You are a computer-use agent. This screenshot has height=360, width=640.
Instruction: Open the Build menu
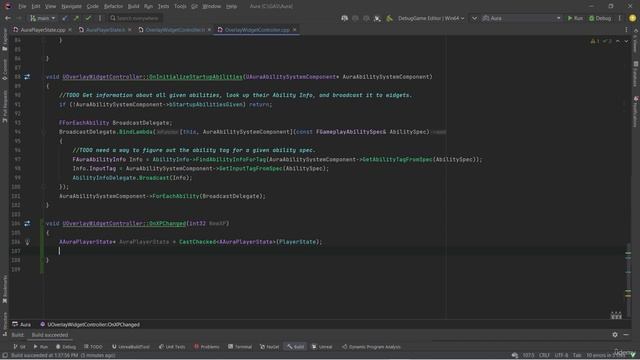click(133, 6)
